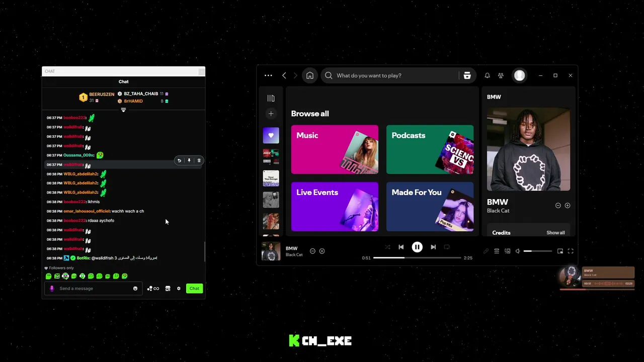Open the Music browse category card

tap(335, 149)
